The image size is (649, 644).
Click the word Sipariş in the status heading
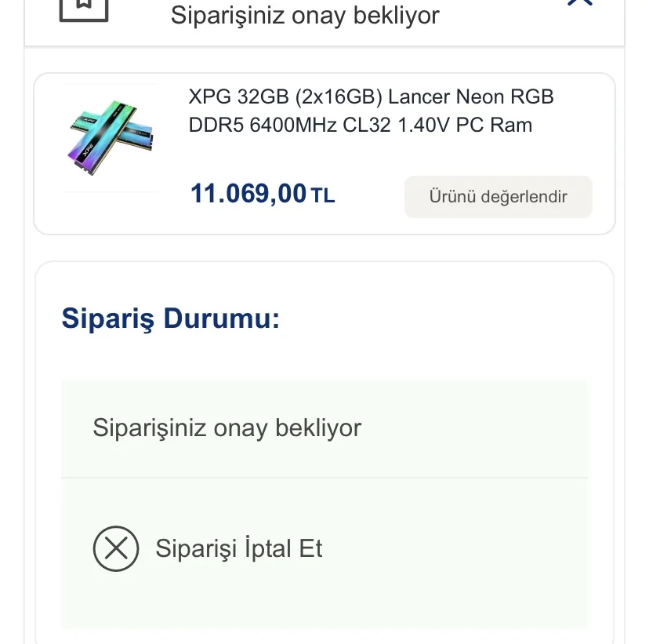[108, 320]
